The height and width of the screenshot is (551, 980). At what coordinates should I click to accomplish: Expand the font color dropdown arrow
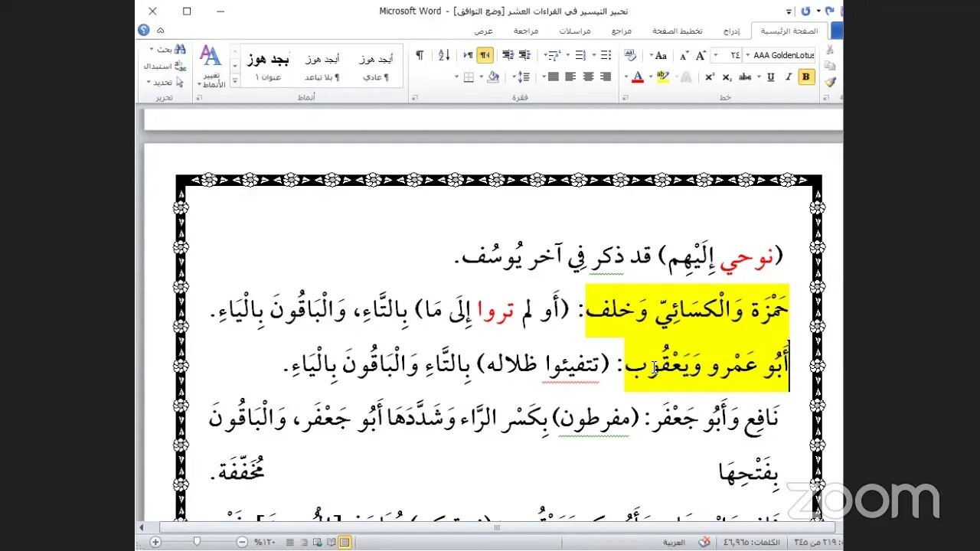coord(626,77)
